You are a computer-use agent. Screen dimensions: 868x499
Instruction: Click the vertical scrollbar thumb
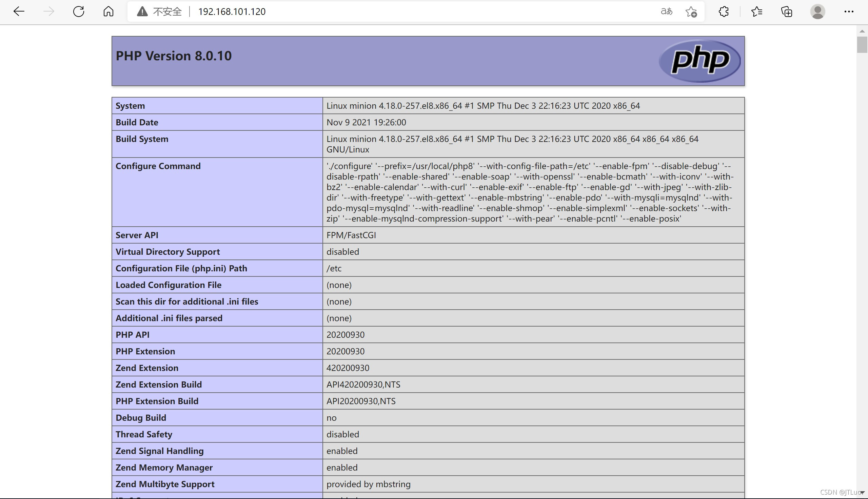pos(862,45)
